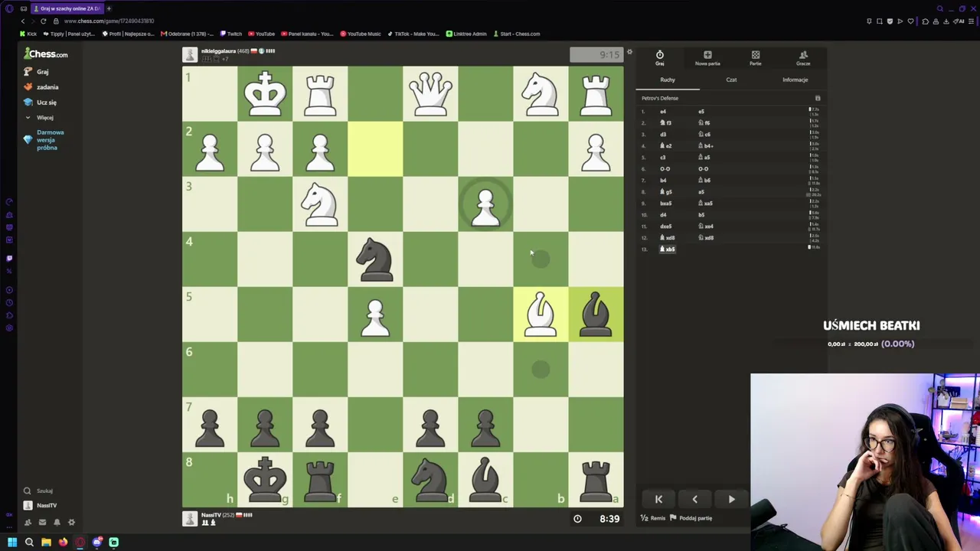Switch to the Informacje tab
Screen dimensions: 980x551
795,80
